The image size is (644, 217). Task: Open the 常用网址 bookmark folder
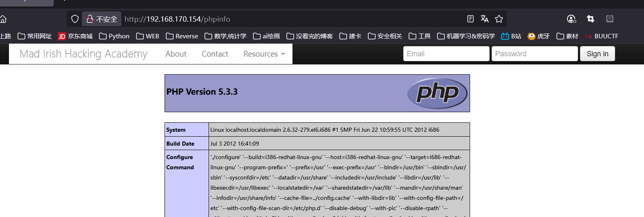pos(35,36)
